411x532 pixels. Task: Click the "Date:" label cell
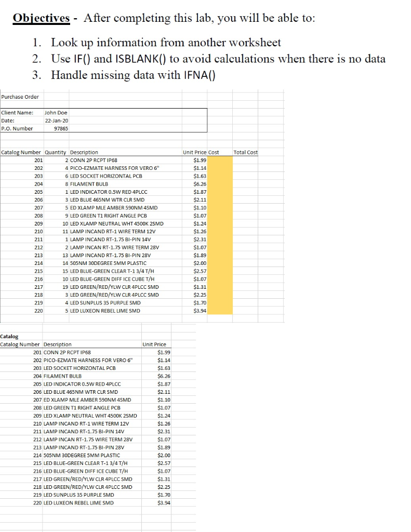[x=8, y=121]
